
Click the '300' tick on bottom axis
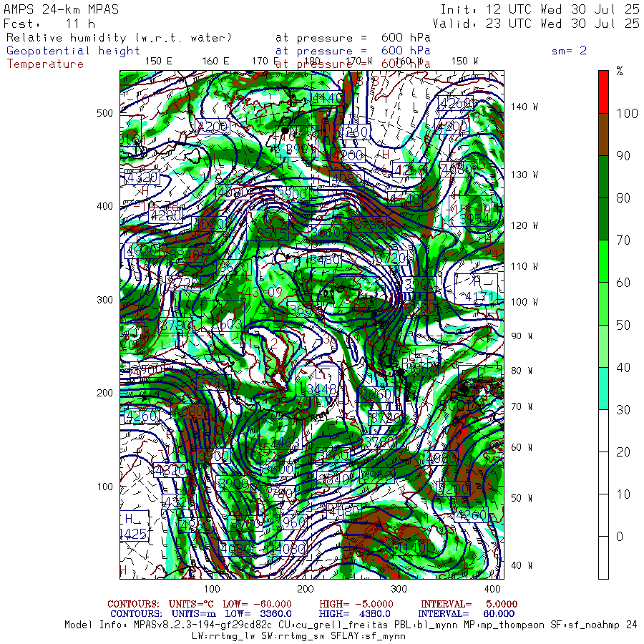(x=399, y=589)
